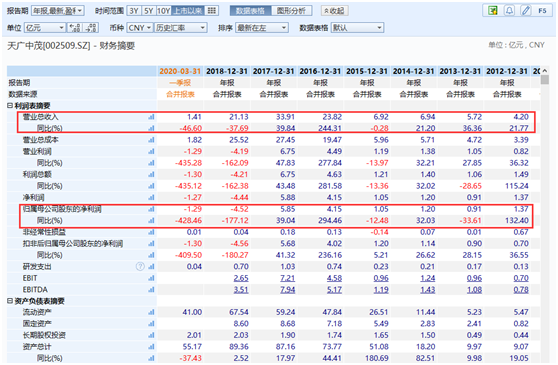Select the 5Y time range toggle
558x365 pixels.
pos(148,11)
